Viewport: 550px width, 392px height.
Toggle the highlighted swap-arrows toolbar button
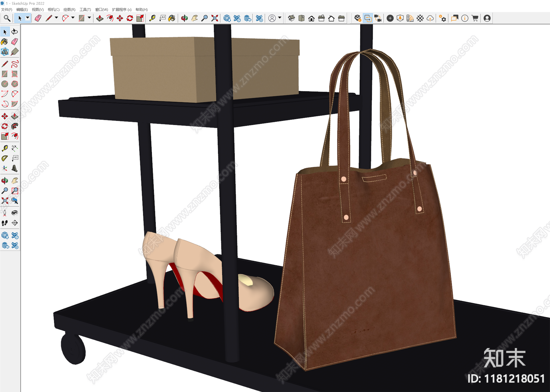point(368,18)
